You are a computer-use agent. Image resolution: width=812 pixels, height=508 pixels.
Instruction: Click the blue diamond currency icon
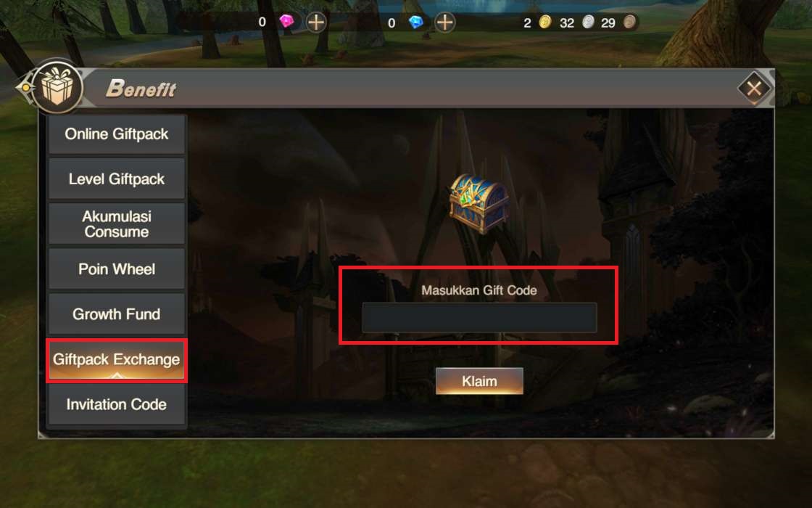pyautogui.click(x=416, y=22)
